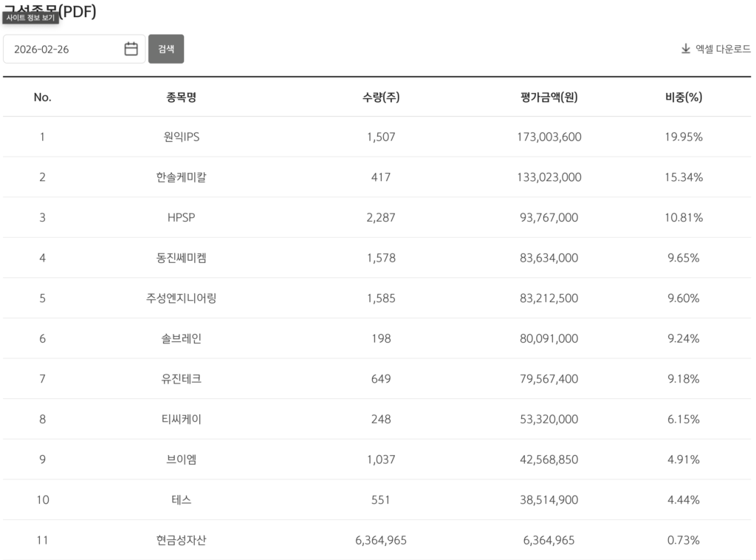The image size is (756, 560).
Task: Click 유진테크 stock name
Action: (181, 379)
